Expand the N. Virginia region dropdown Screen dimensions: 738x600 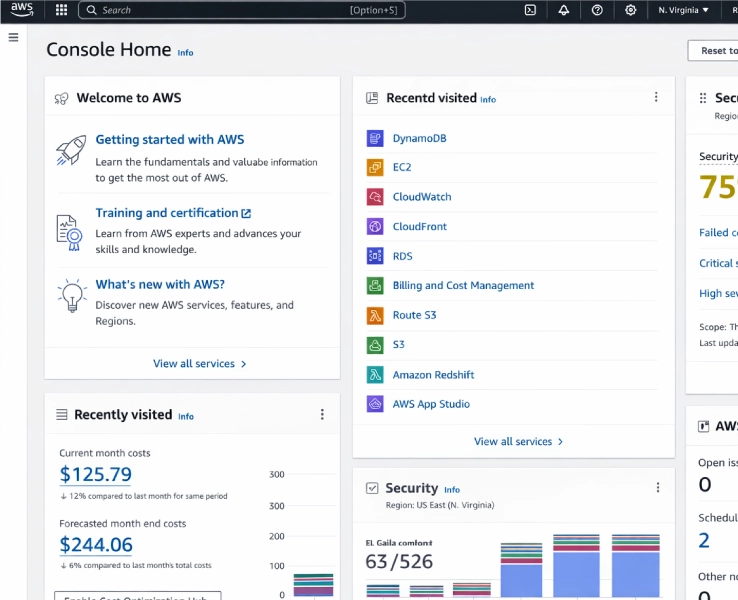(x=683, y=10)
